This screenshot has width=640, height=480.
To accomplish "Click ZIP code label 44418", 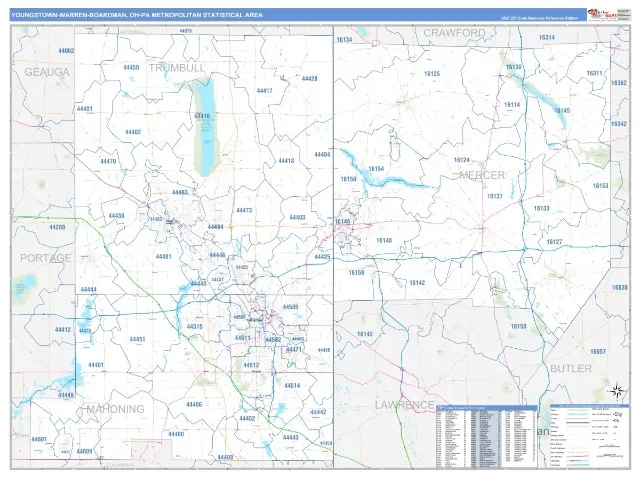I will point(286,161).
